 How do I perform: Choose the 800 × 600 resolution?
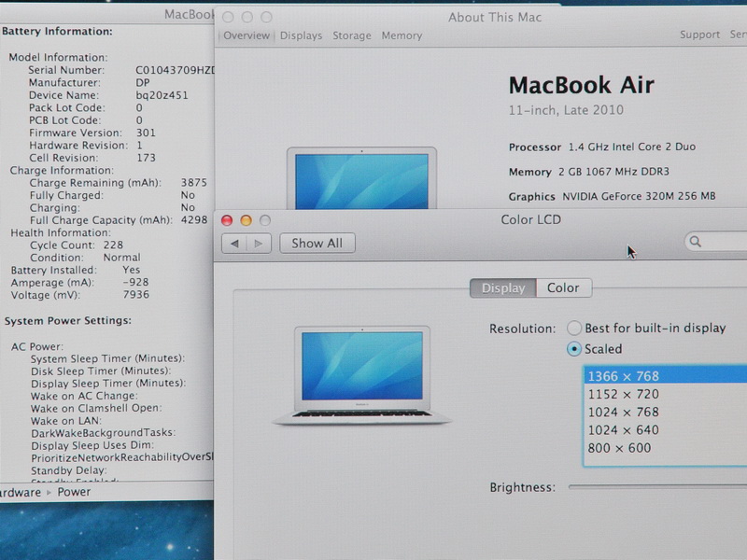666,448
